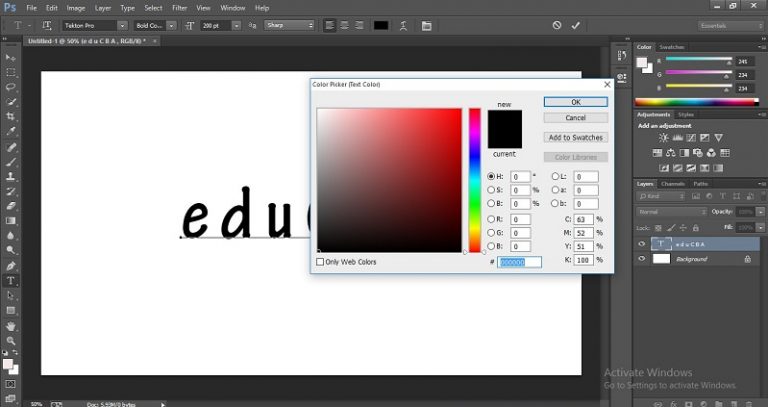768x407 pixels.
Task: Confirm color with the OK button
Action: click(x=576, y=102)
